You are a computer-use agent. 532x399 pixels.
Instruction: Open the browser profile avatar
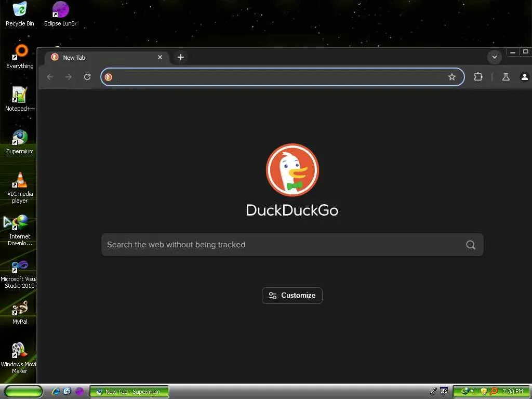click(525, 77)
